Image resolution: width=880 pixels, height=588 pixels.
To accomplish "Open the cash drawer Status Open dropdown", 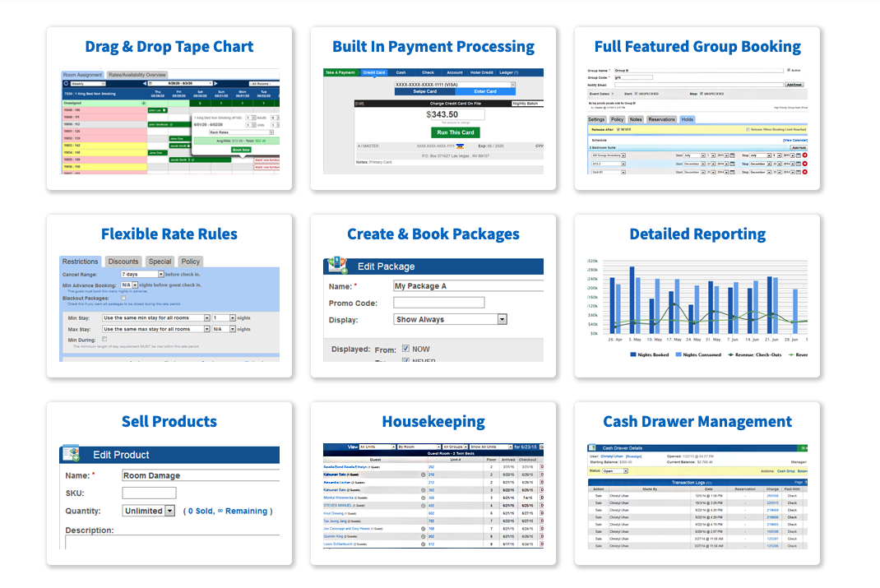I will [615, 471].
